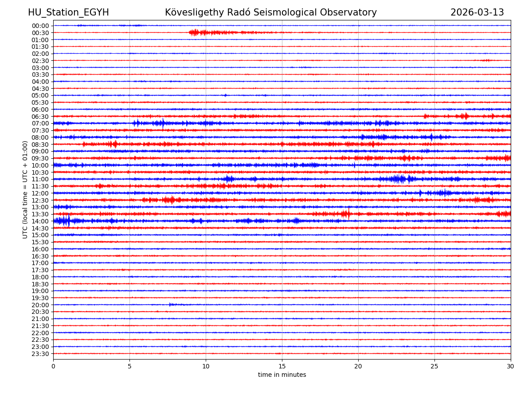Click the x-axis tick label 5

129,366
